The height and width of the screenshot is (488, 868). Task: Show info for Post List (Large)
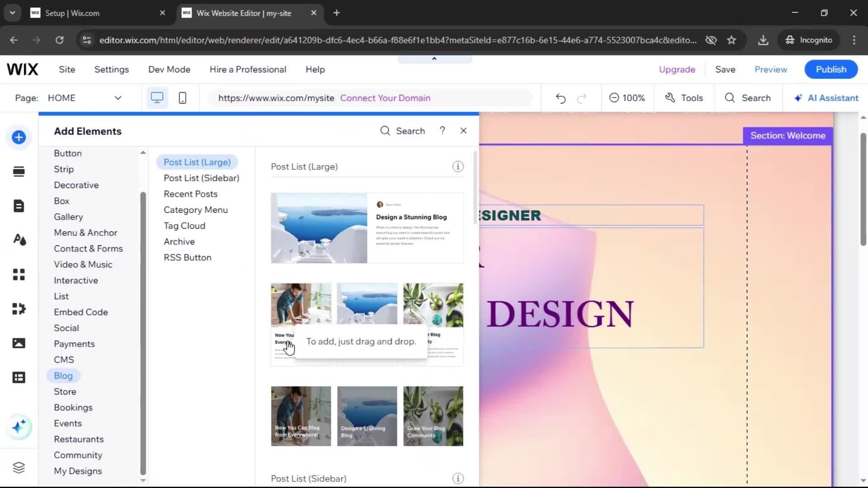click(458, 167)
